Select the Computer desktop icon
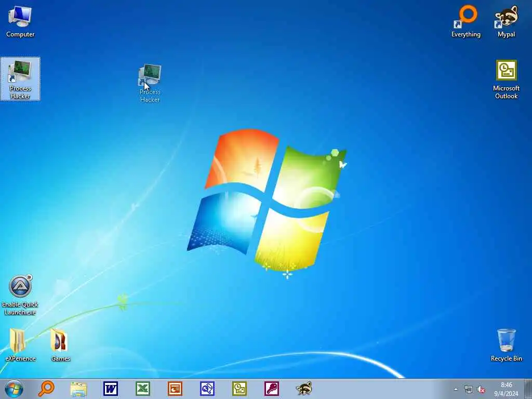Viewport: 532px width, 399px height. 20,21
